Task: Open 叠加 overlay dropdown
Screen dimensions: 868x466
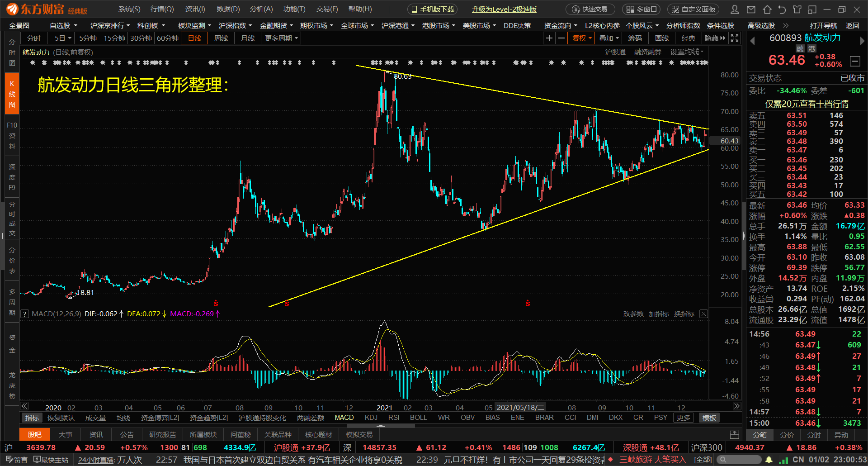Action: click(x=609, y=38)
